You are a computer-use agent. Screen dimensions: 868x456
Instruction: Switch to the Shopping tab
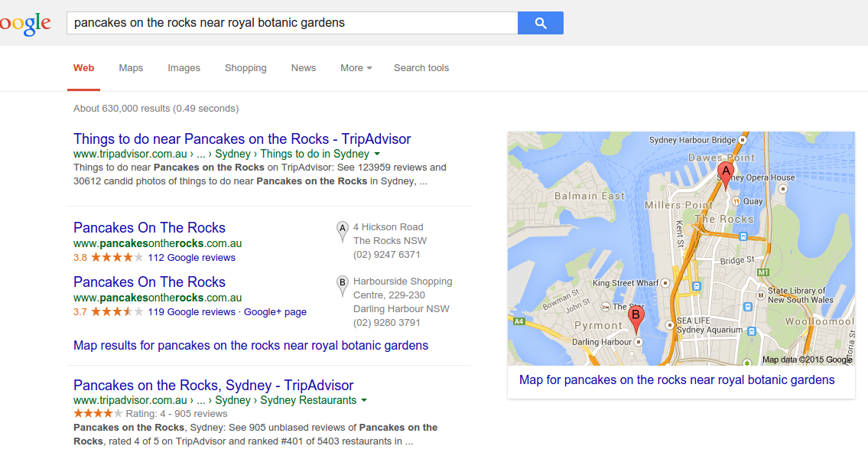tap(245, 67)
